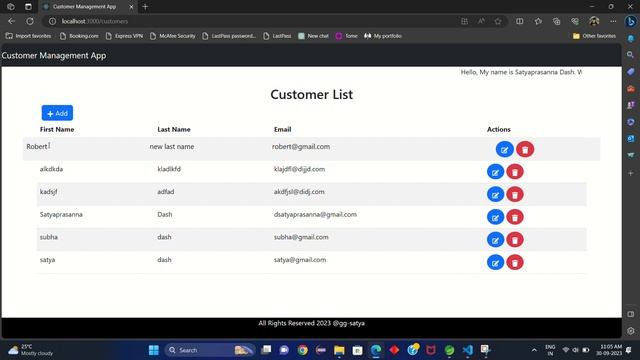640x360 pixels.
Task: Click the Customer Management App navbar title
Action: pos(53,56)
